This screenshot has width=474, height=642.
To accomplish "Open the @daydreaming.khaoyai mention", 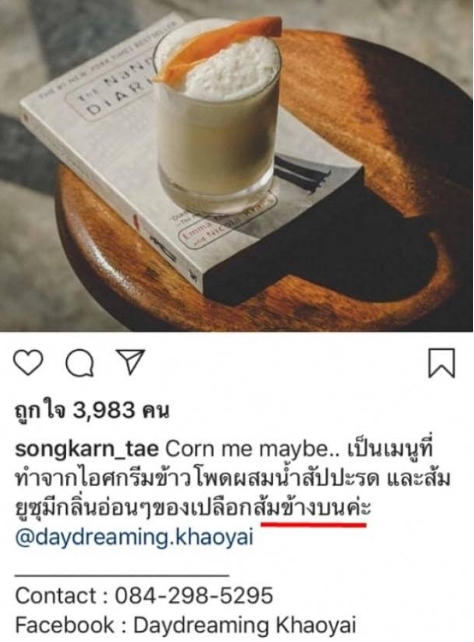I will click(x=134, y=537).
